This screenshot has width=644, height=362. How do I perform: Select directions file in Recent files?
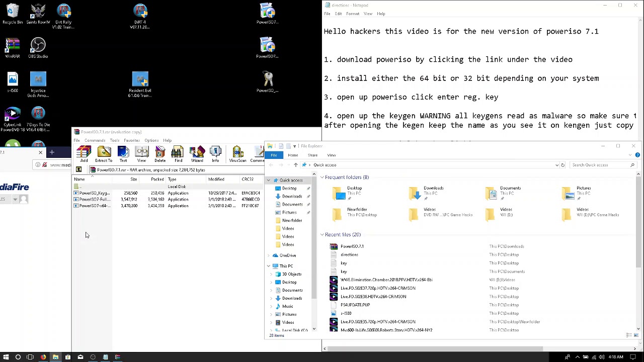pos(349,255)
